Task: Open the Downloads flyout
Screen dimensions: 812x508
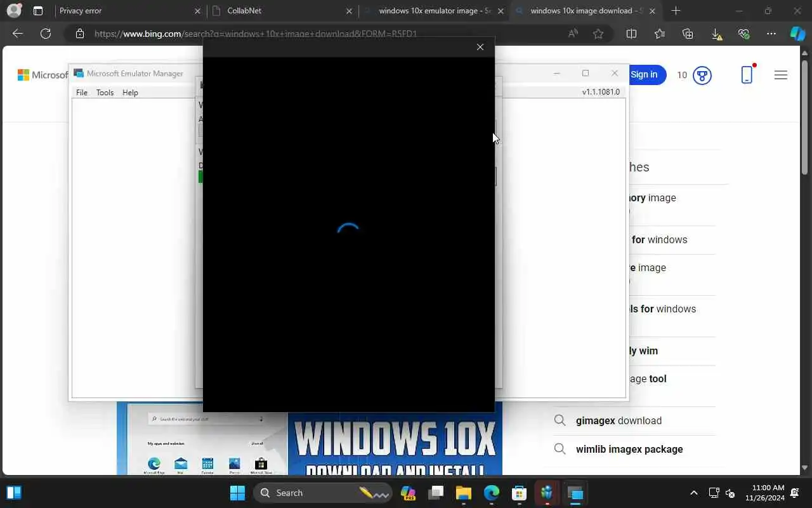Action: (716, 34)
